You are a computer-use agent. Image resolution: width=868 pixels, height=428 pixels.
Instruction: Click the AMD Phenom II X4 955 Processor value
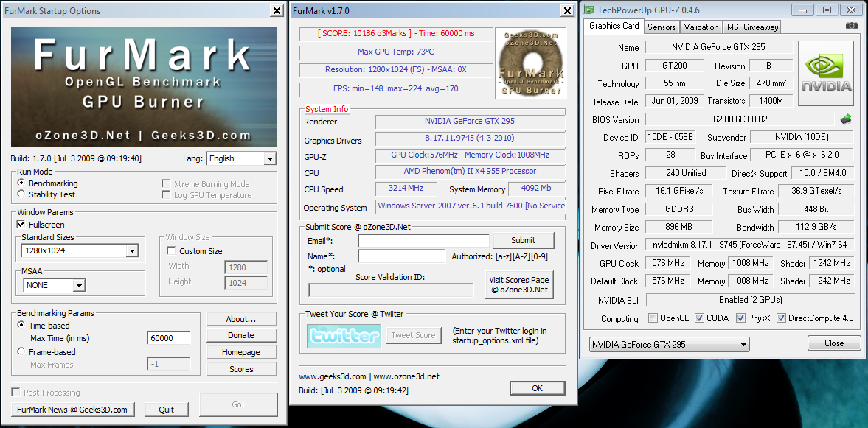470,172
